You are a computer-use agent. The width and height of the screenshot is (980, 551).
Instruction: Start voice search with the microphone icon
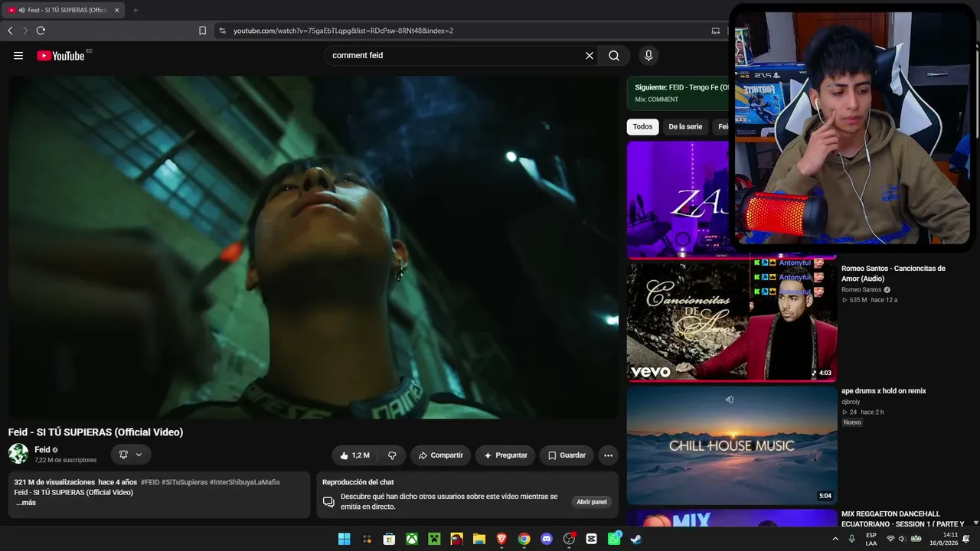coord(648,55)
